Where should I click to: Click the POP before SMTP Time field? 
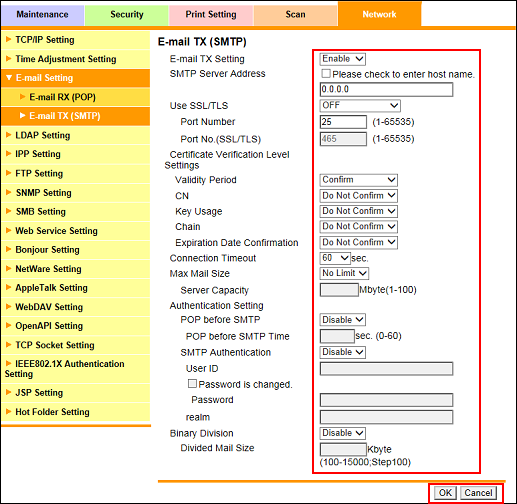click(337, 336)
